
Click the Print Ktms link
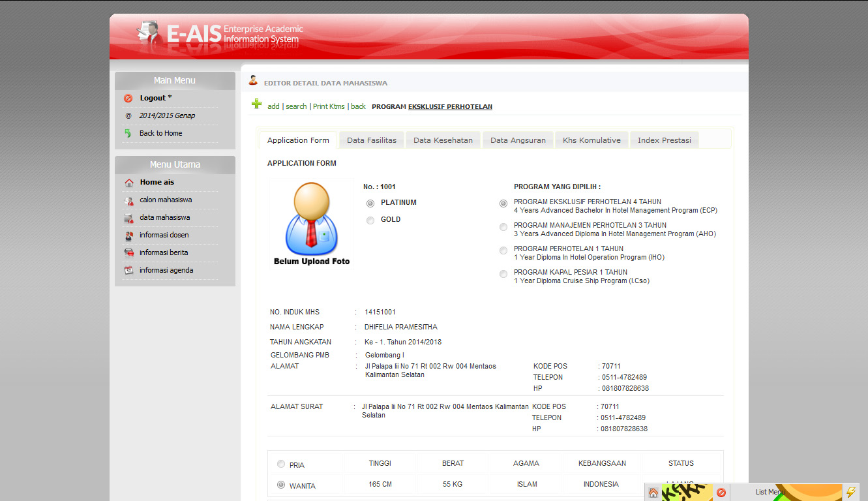329,106
